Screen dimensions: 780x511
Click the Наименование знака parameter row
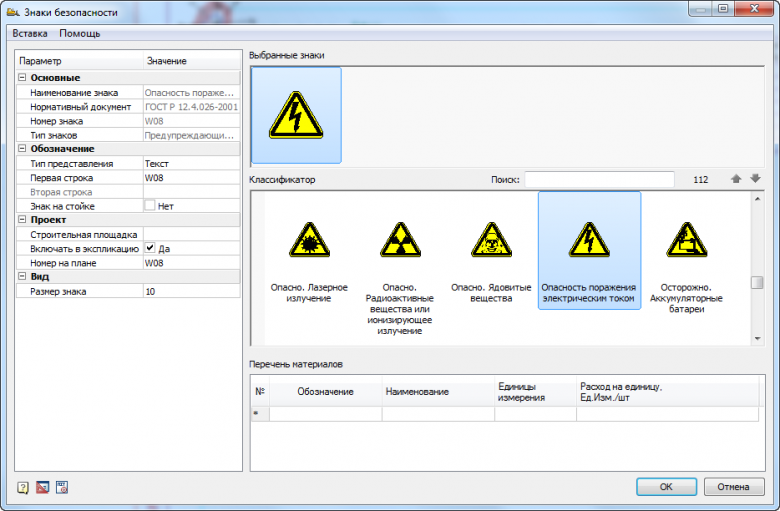[128, 93]
